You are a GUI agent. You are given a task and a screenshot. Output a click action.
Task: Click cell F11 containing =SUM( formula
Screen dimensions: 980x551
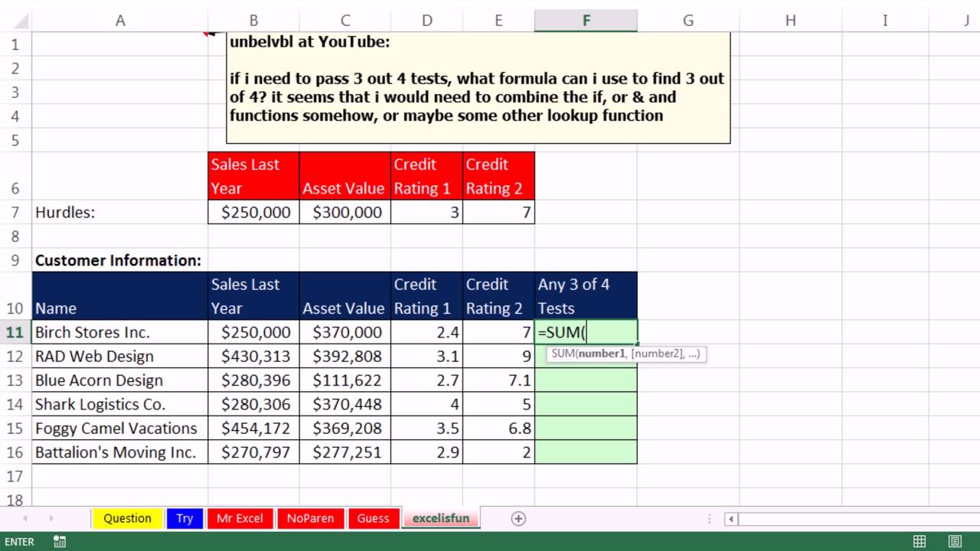pos(586,332)
